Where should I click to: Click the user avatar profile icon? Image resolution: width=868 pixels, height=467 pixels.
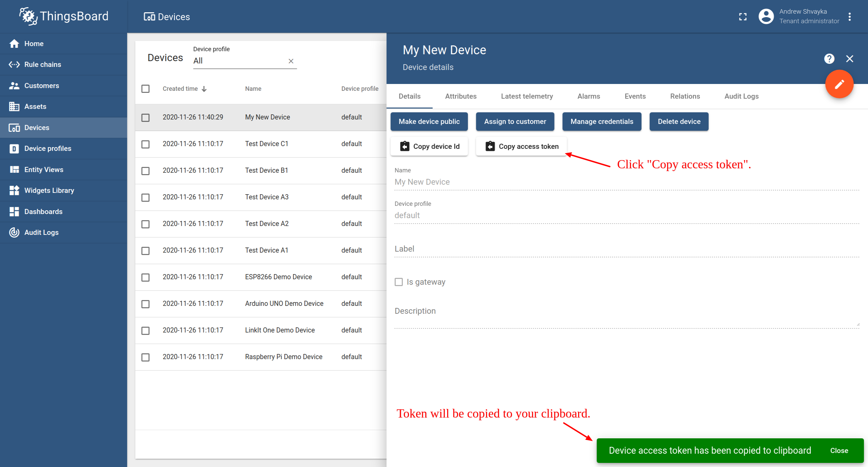pos(766,16)
